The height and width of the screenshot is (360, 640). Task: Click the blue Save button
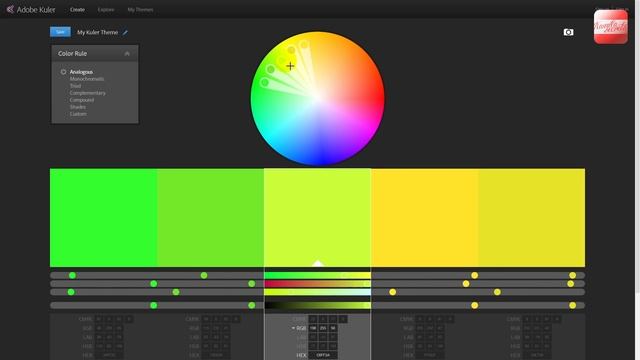[x=60, y=32]
